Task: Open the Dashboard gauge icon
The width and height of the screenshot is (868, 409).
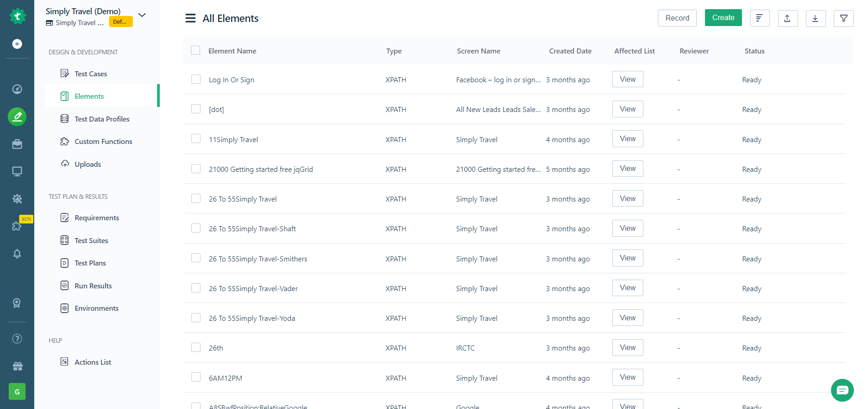Action: click(x=17, y=89)
